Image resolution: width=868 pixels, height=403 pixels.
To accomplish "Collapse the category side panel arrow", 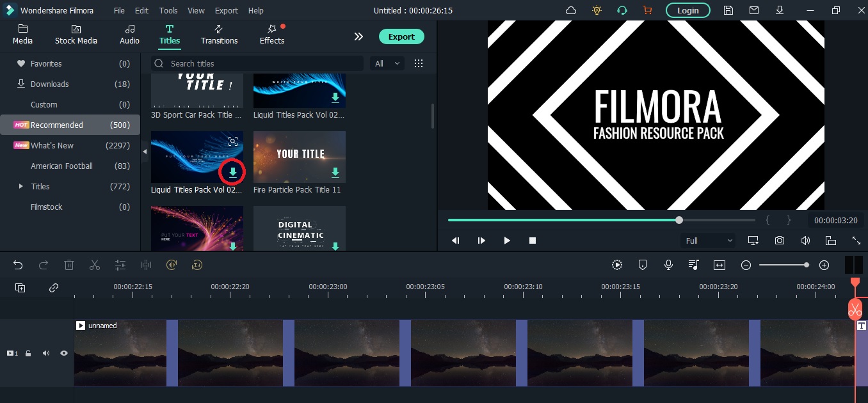I will click(x=144, y=152).
